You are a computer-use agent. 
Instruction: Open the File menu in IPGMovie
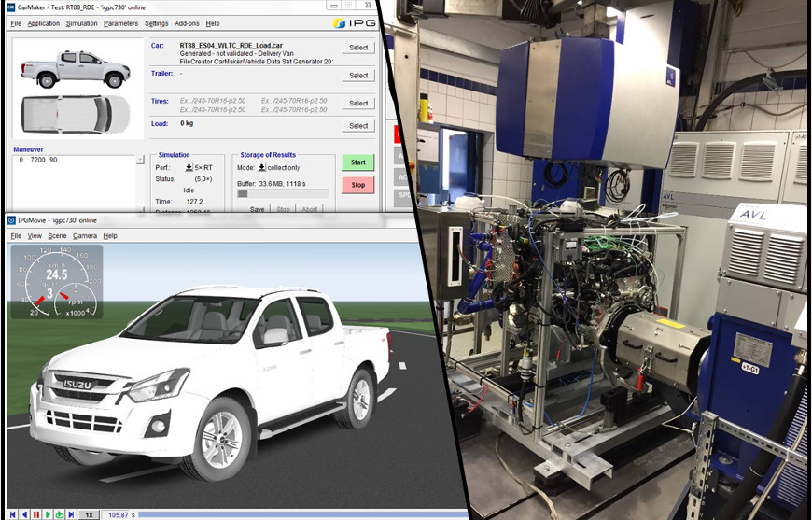[x=16, y=236]
